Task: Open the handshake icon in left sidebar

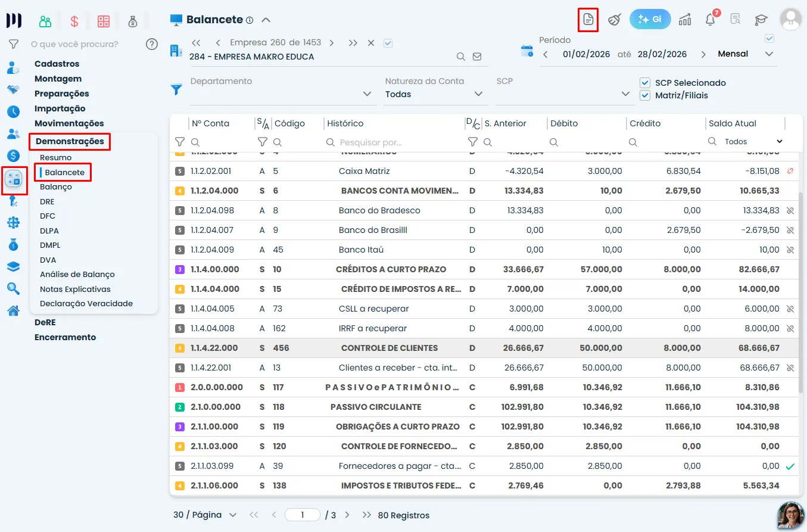Action: click(13, 89)
